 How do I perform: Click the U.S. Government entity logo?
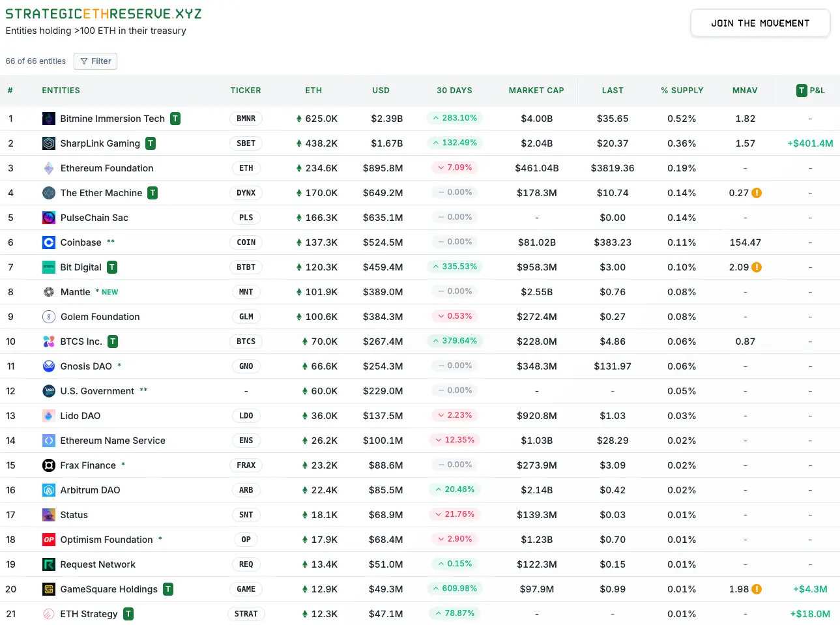[x=48, y=391]
